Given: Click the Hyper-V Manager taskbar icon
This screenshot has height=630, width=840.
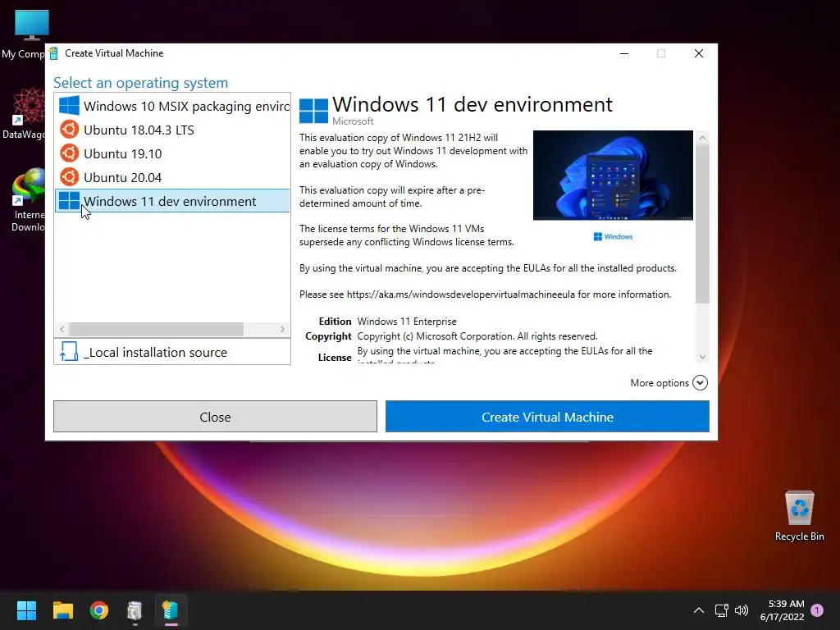Looking at the screenshot, I should point(135,609).
